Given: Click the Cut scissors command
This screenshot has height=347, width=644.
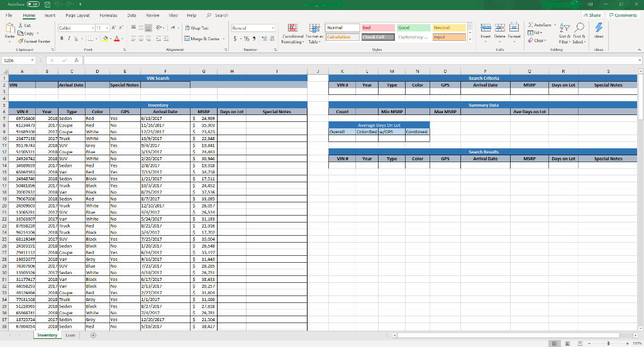Looking at the screenshot, I should pos(25,26).
